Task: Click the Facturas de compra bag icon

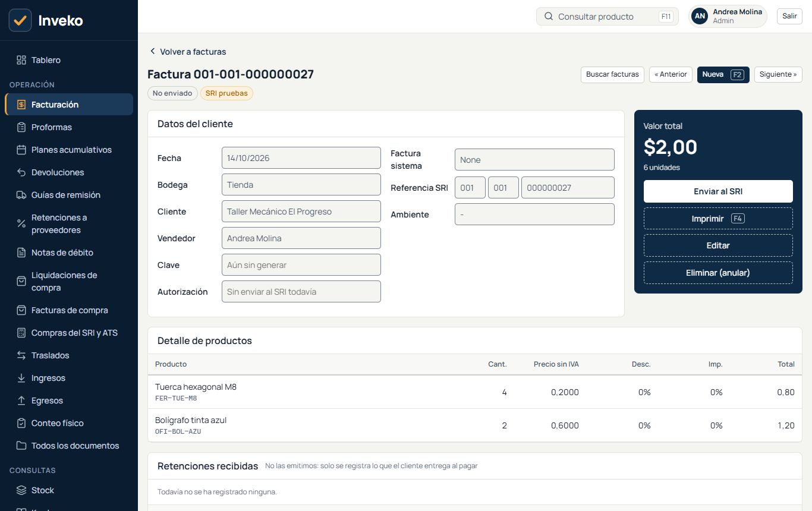Action: point(21,310)
